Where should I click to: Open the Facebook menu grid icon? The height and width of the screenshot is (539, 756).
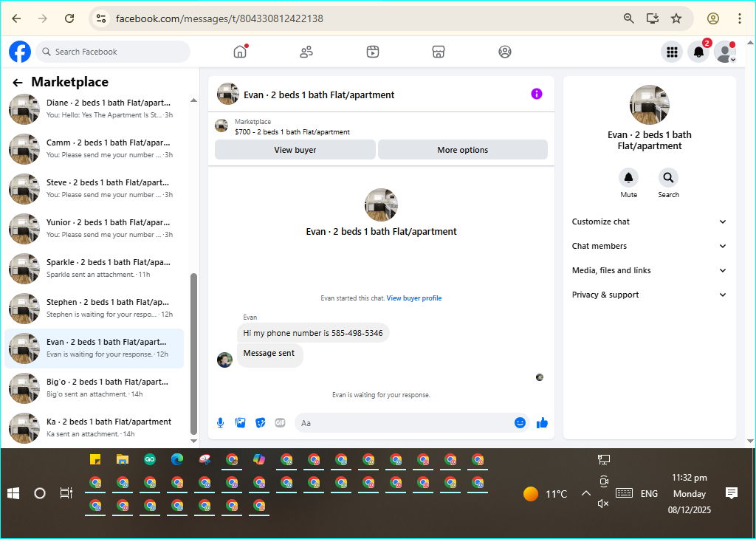coord(672,52)
